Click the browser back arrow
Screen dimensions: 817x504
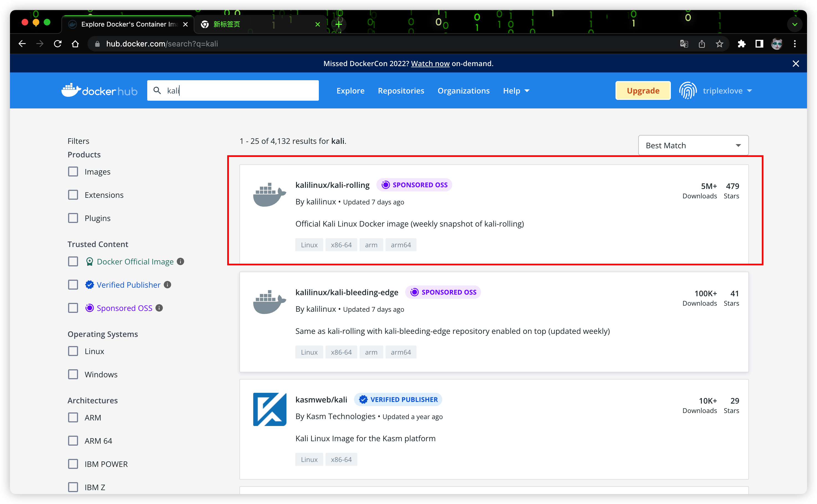click(22, 44)
